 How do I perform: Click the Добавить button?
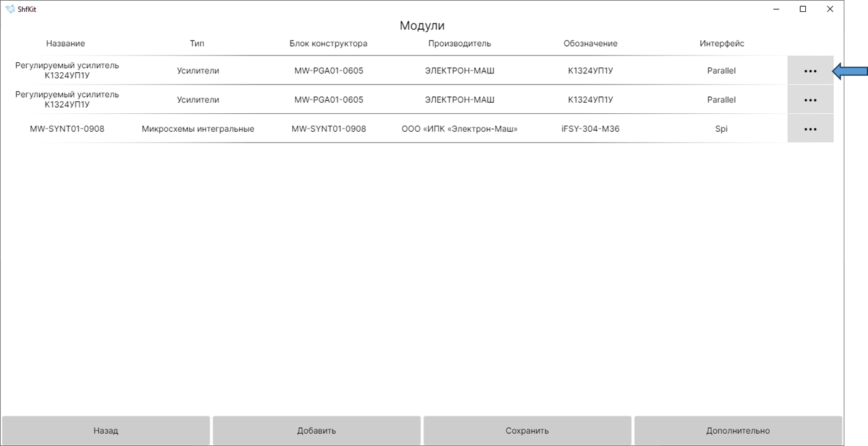click(316, 430)
